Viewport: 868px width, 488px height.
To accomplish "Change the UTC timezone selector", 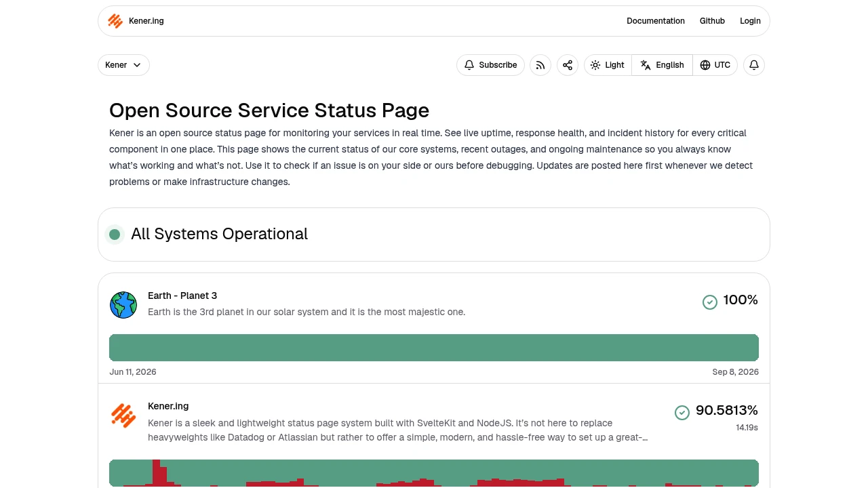I will [715, 65].
